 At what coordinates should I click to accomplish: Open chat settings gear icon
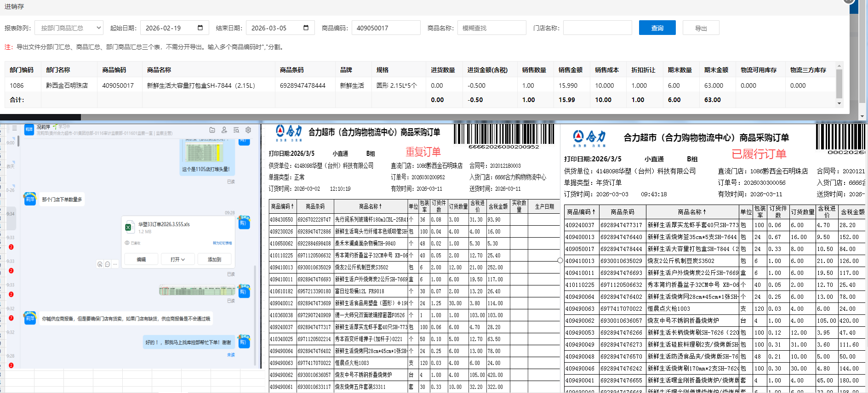(248, 130)
